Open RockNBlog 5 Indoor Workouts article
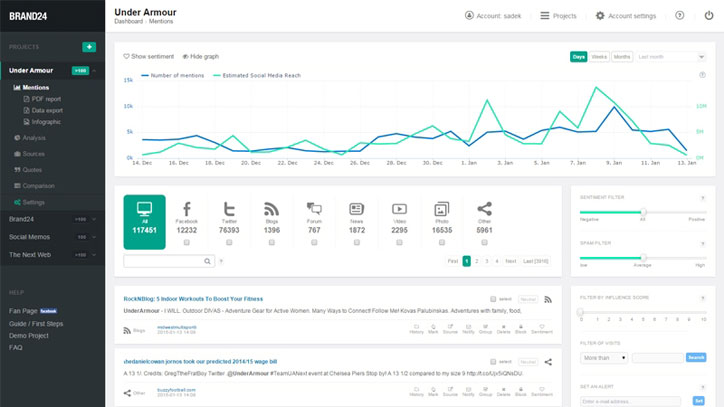This screenshot has height=407, width=724. (193, 299)
